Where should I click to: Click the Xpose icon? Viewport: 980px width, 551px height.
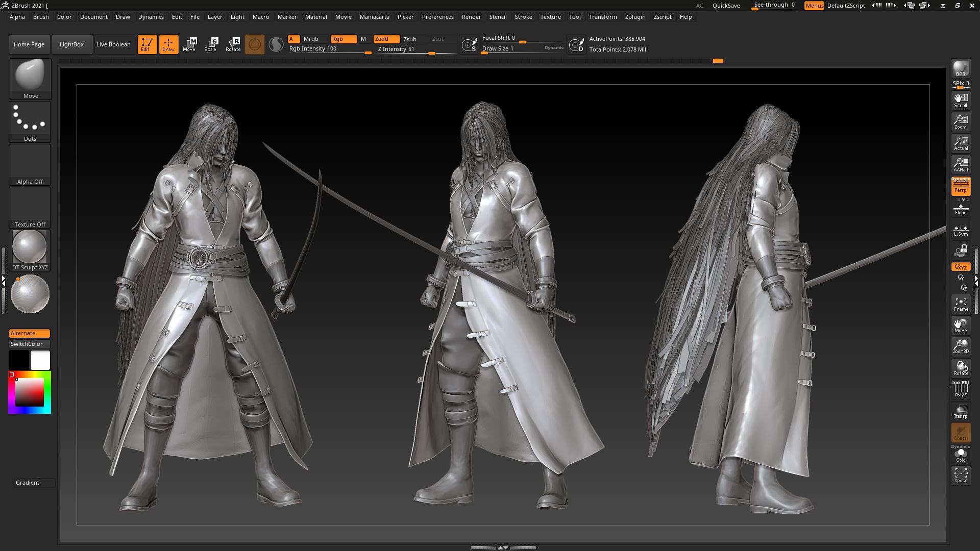[961, 475]
